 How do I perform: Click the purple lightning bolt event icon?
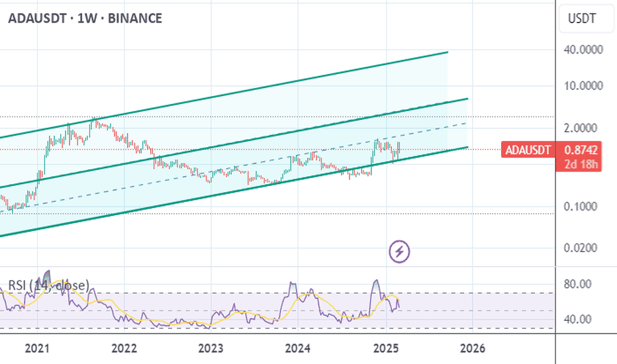pyautogui.click(x=399, y=251)
